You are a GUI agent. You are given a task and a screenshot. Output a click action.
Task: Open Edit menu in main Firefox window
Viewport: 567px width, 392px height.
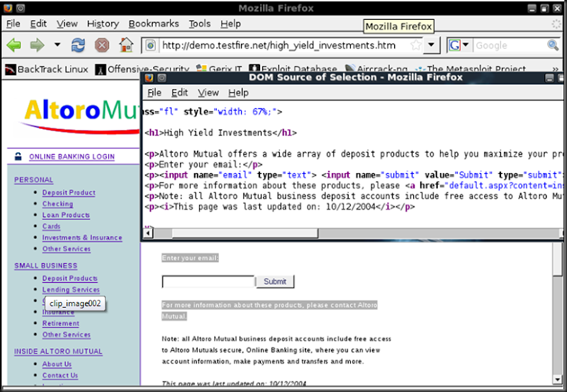(x=38, y=24)
